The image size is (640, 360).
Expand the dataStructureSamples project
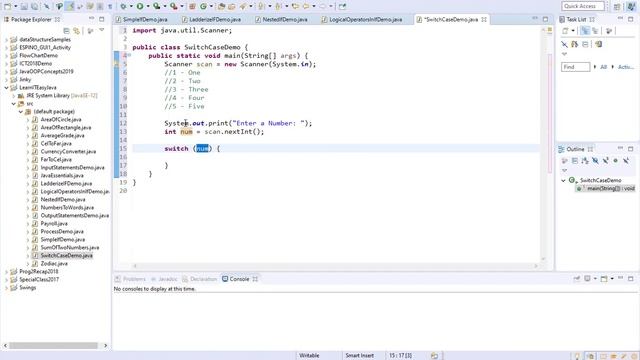tap(6, 40)
